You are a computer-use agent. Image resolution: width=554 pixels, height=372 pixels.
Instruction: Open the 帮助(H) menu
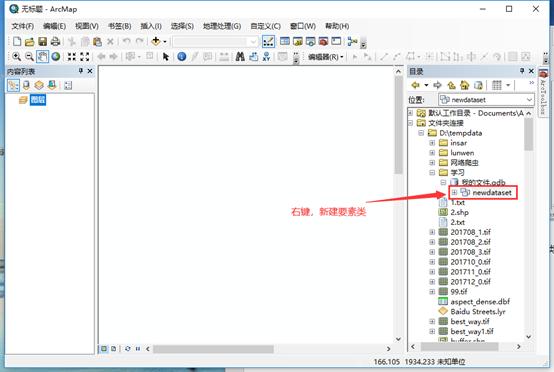coord(337,26)
